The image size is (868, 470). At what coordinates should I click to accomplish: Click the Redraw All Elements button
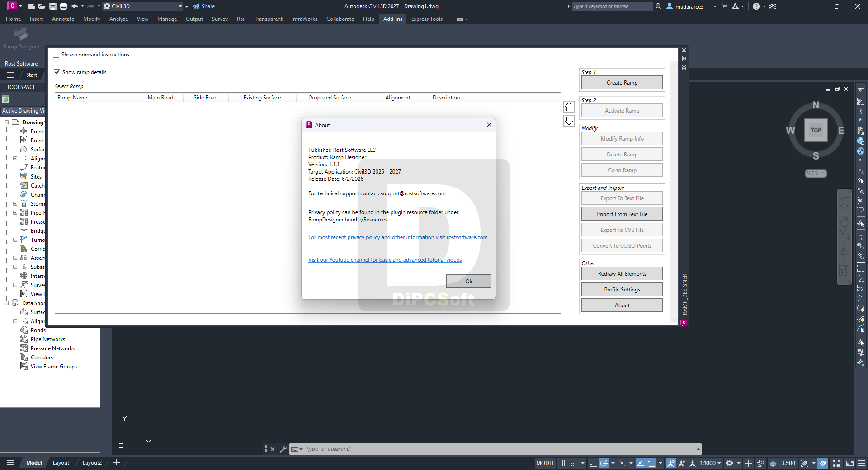(622, 274)
